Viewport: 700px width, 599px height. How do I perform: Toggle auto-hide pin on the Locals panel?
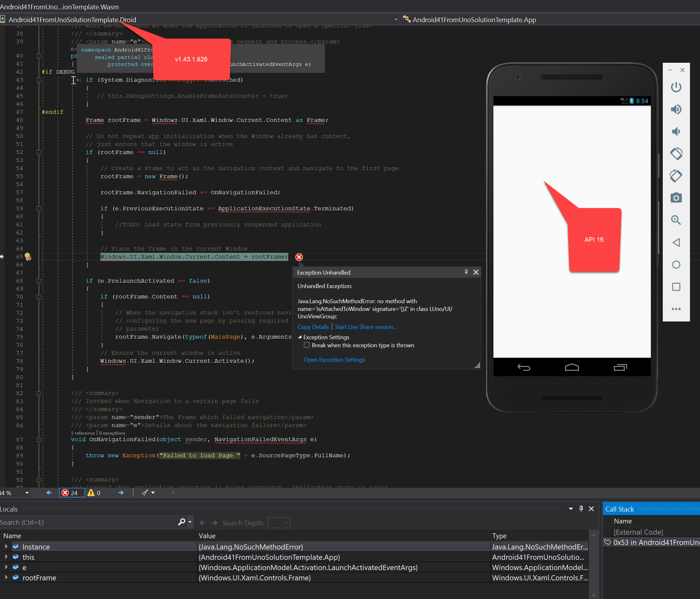pyautogui.click(x=581, y=508)
